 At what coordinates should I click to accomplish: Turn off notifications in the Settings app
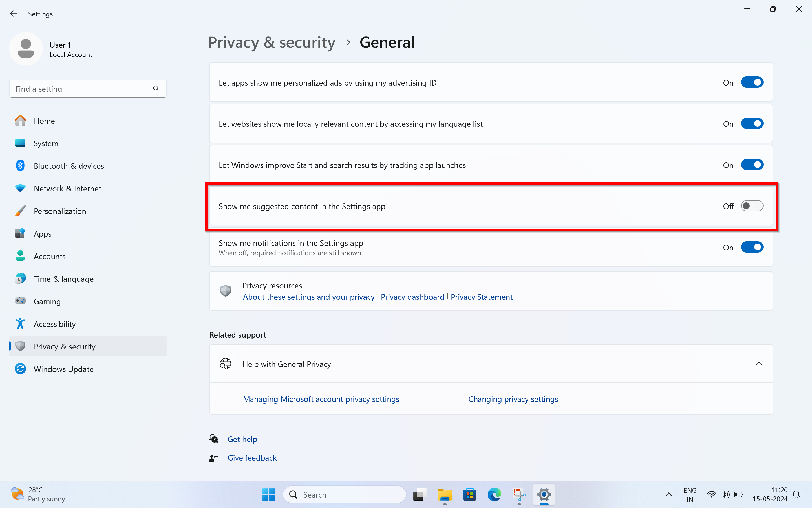(752, 247)
